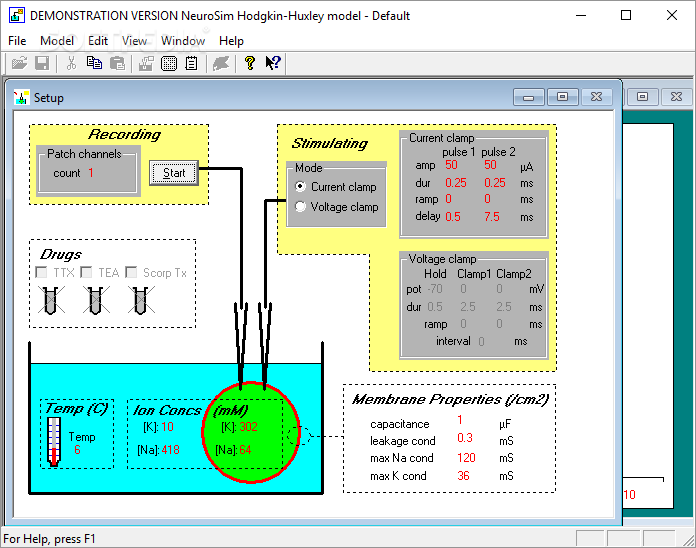Screen dimensions: 696x548
Task: Click the Cut scissors toolbar icon
Action: tap(71, 63)
